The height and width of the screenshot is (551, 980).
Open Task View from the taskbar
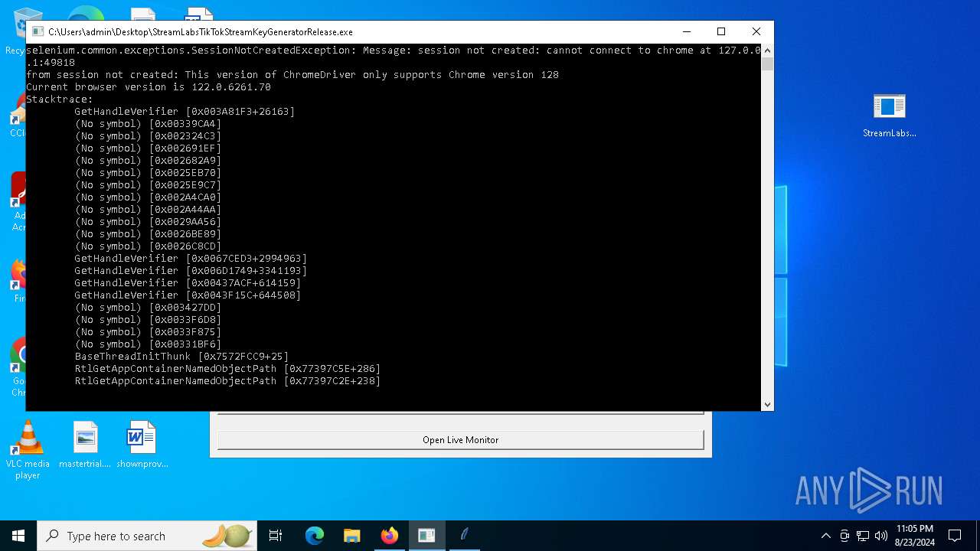point(276,536)
